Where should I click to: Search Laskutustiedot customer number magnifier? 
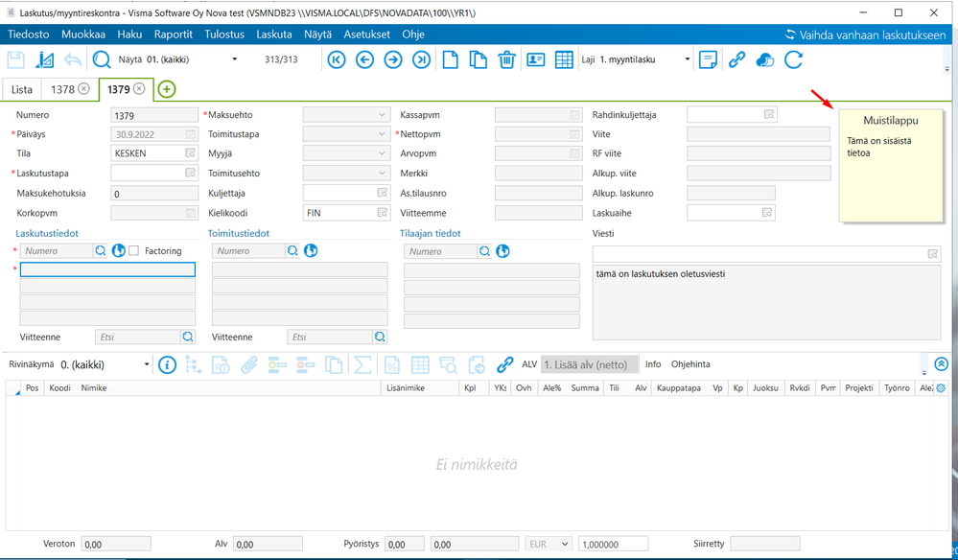(100, 251)
